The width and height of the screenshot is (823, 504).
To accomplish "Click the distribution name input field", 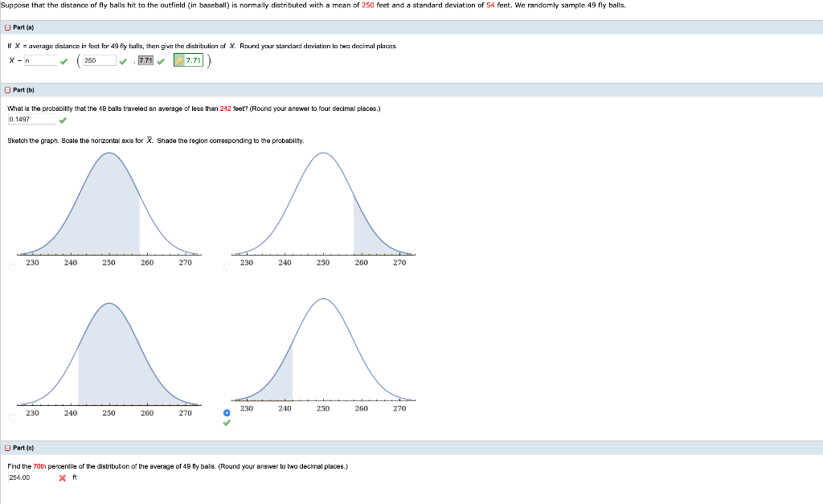I will [x=40, y=59].
